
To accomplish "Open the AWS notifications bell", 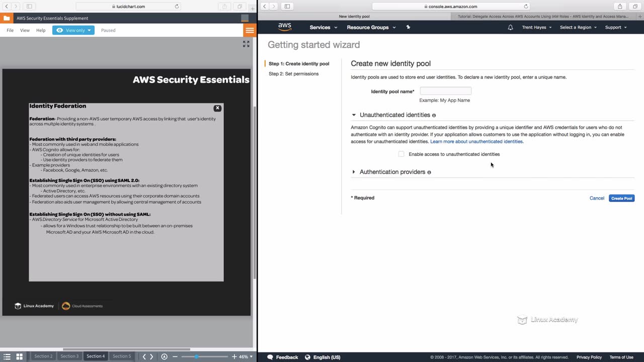I will 510,27.
